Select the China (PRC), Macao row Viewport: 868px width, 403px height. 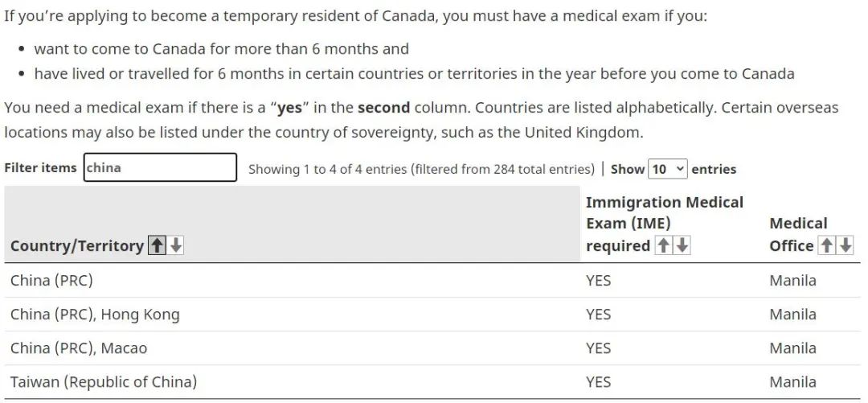[x=434, y=348]
